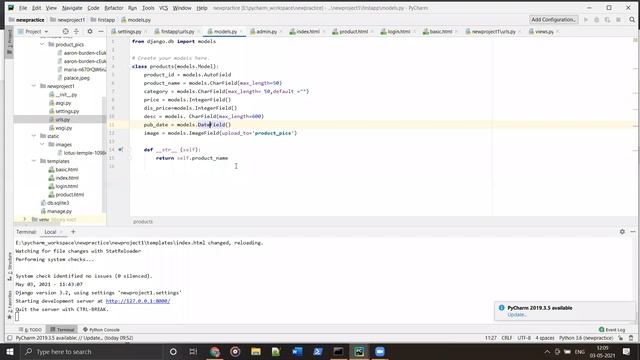Screen dimensions: 640x360
Task: Collapse the images folder
Action: 42,144
